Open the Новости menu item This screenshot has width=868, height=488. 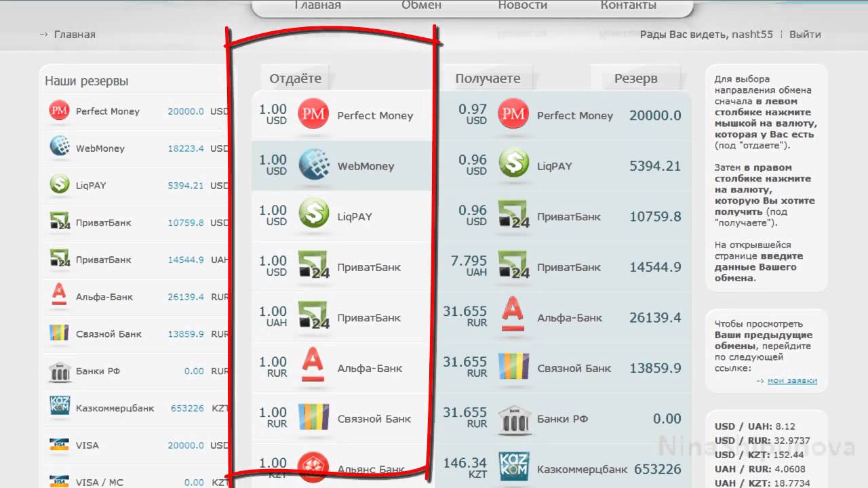pos(522,5)
